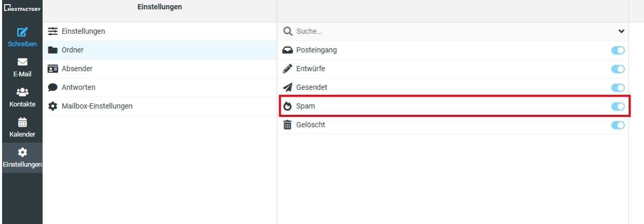Disable the Spam folder switch
The height and width of the screenshot is (224, 644).
(x=617, y=106)
